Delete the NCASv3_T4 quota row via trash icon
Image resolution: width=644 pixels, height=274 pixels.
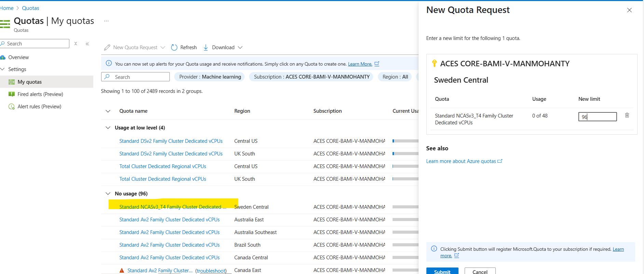[x=627, y=115]
